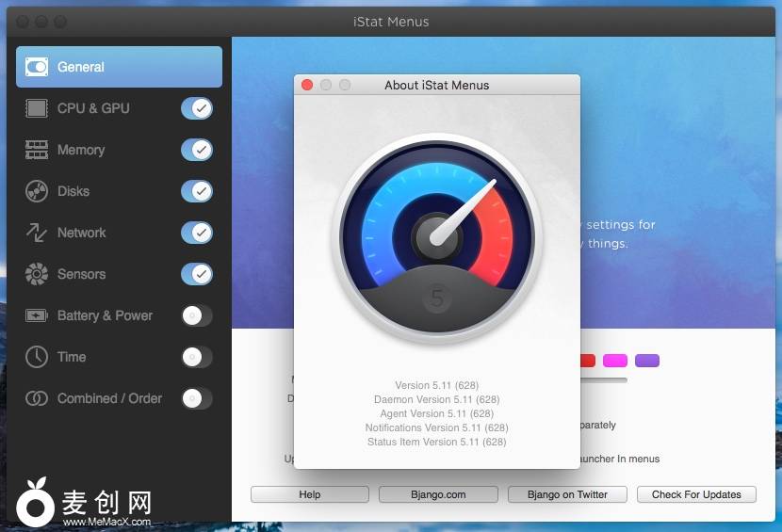
Task: Click the Battery & Power icon
Action: (37, 315)
